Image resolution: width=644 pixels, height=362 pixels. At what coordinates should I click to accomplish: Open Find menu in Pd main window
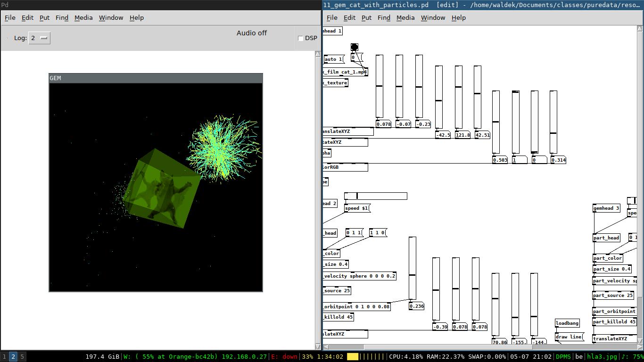(62, 17)
